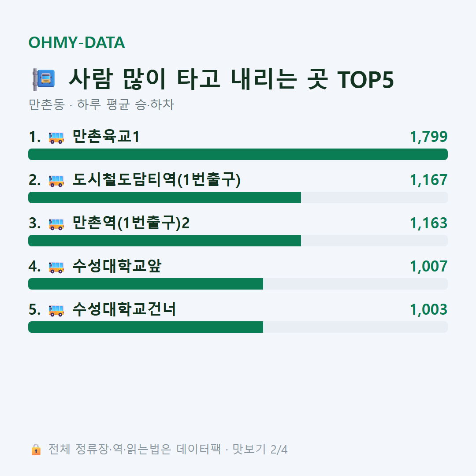Image resolution: width=476 pixels, height=476 pixels.
Task: Click the footer text 전체 정류장·역·읽는법은 데이터팩
Action: click(x=134, y=449)
